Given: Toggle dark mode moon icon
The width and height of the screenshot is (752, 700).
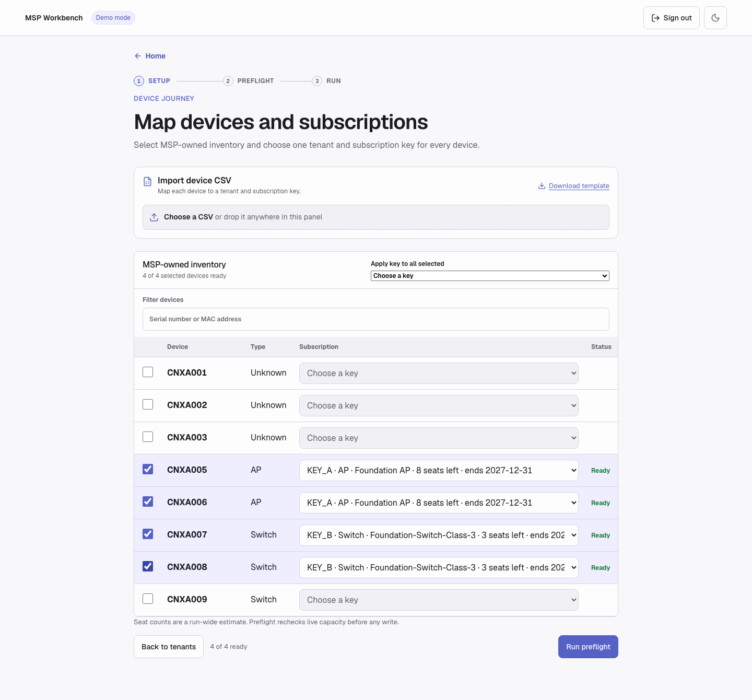Looking at the screenshot, I should pos(715,18).
